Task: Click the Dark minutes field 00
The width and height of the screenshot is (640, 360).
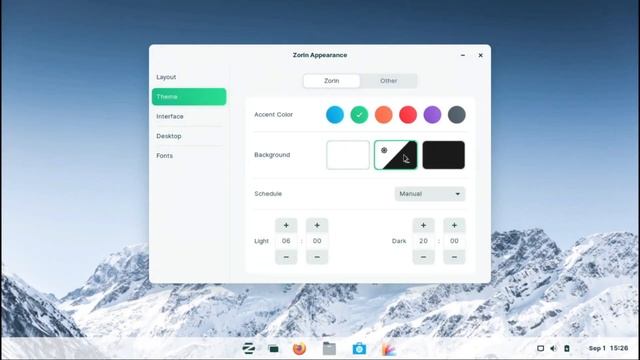Action: click(454, 241)
